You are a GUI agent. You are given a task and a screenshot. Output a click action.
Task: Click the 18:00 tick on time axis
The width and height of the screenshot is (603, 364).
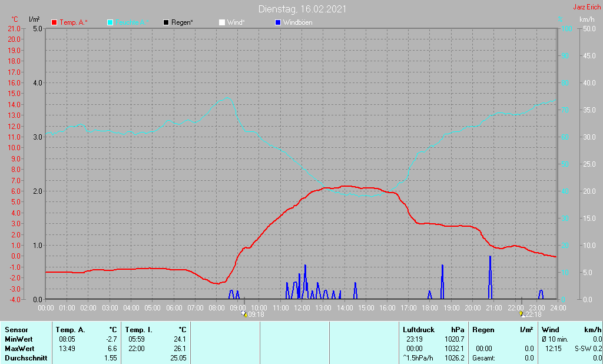[430, 308]
